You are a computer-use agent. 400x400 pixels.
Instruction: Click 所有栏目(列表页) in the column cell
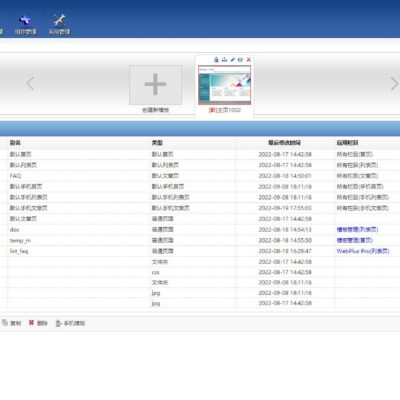point(357,165)
